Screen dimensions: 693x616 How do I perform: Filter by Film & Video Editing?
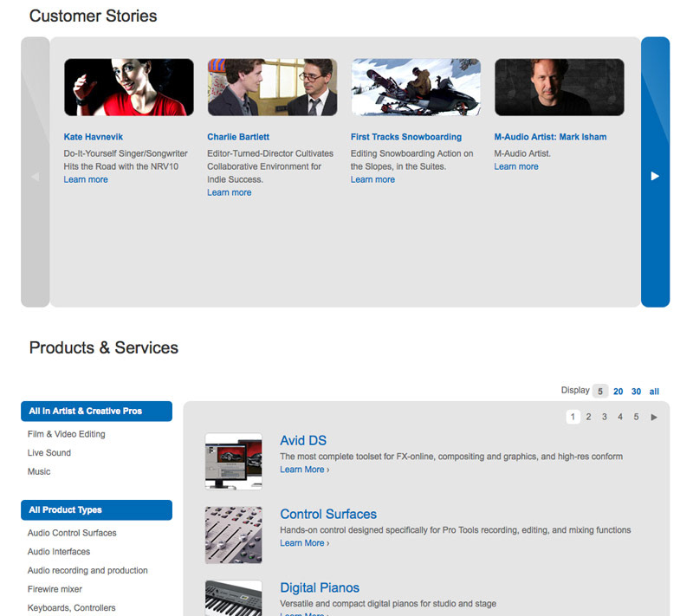(67, 434)
